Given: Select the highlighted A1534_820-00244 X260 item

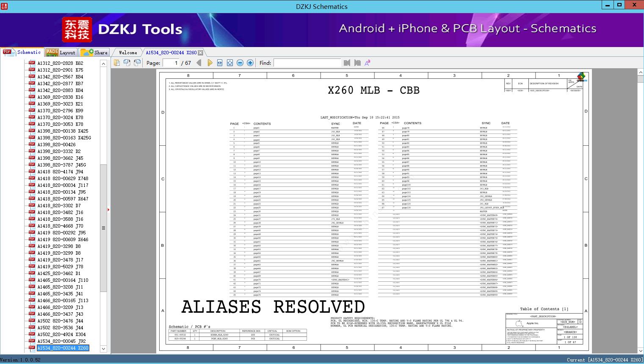Looking at the screenshot, I should coord(63,348).
